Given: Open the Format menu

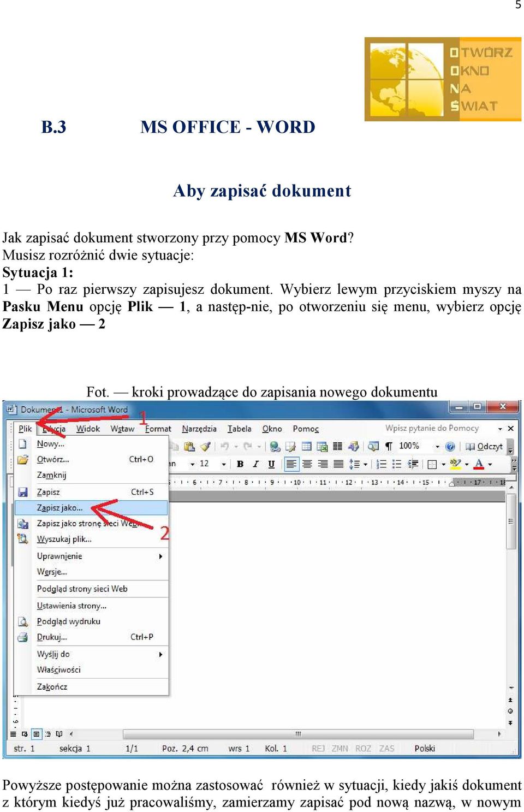Looking at the screenshot, I should coord(158,429).
